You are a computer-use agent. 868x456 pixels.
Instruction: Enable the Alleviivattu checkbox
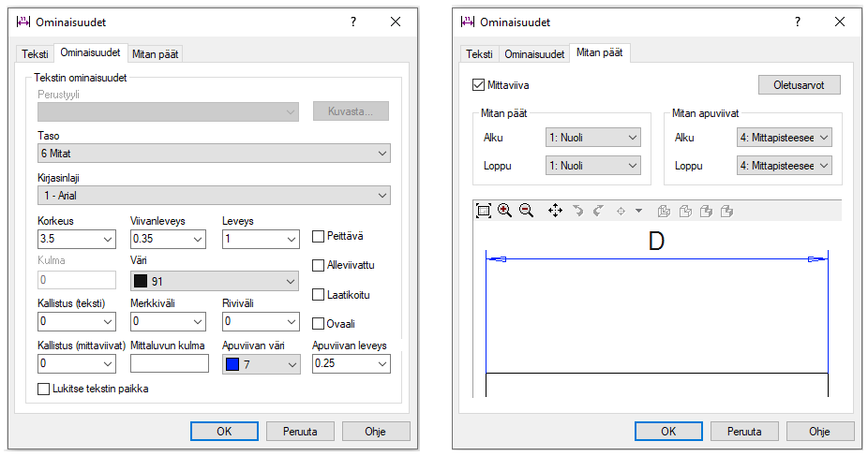(319, 265)
